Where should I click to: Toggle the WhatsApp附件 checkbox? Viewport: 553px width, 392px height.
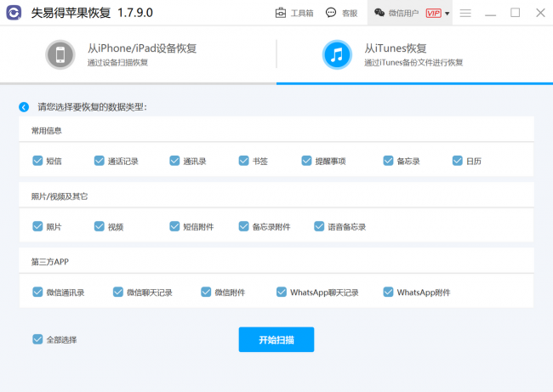(388, 292)
